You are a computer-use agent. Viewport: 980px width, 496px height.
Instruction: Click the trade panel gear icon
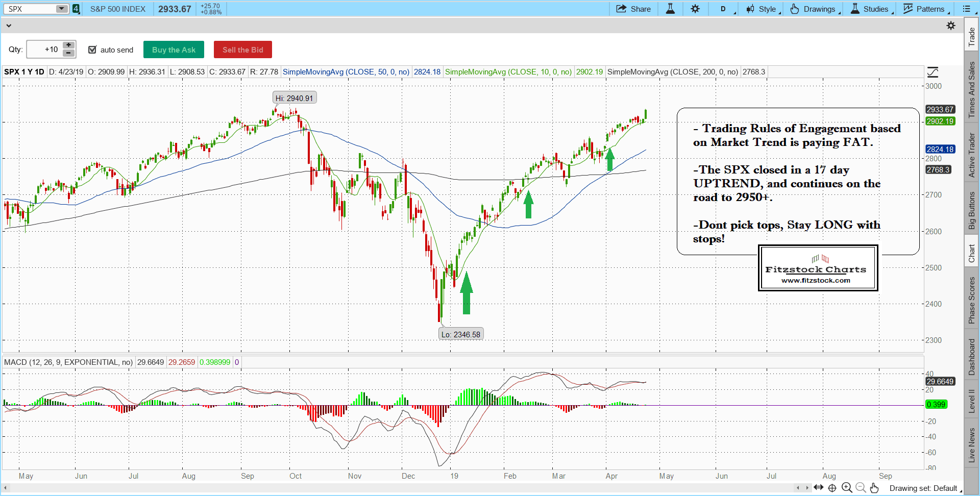(951, 26)
